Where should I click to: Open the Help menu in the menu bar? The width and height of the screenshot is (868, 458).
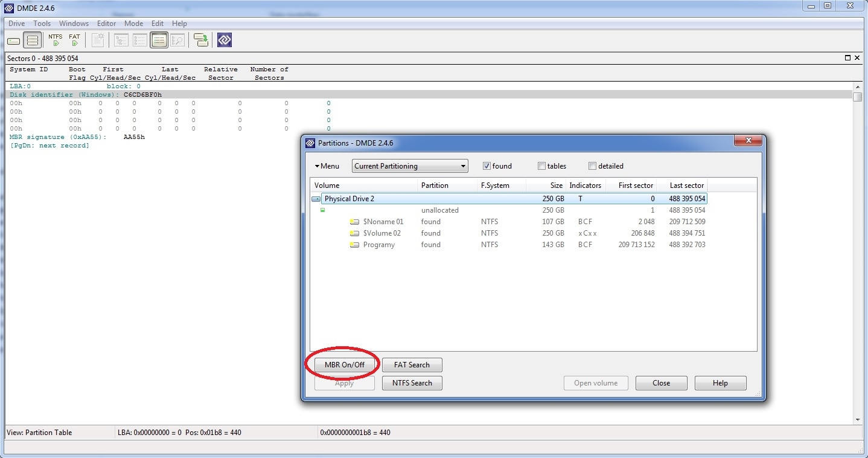(x=179, y=24)
